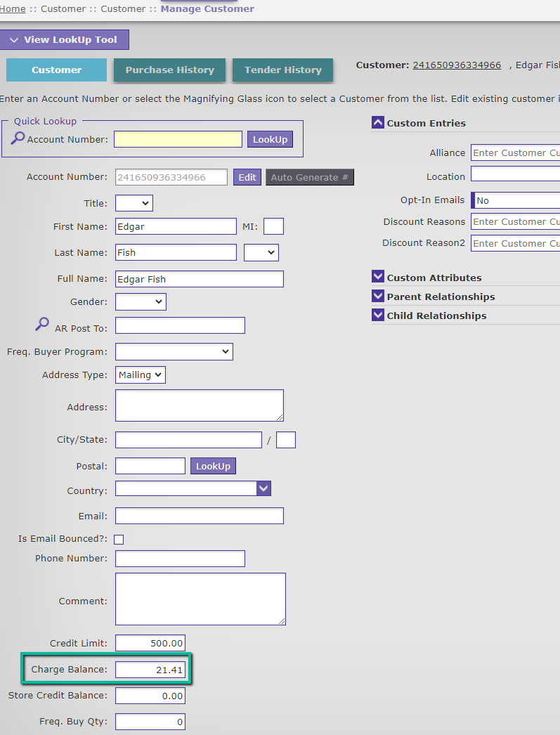Click the AR Post To field

(180, 325)
